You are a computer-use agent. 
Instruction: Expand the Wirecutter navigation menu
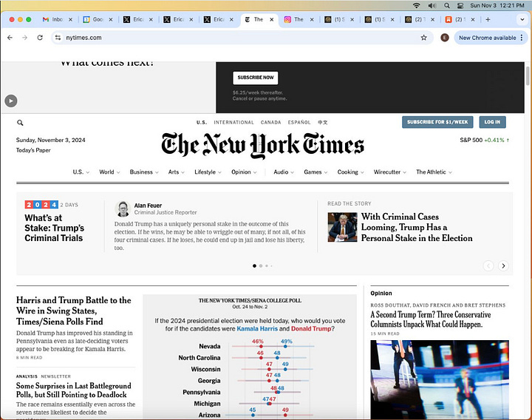click(390, 172)
